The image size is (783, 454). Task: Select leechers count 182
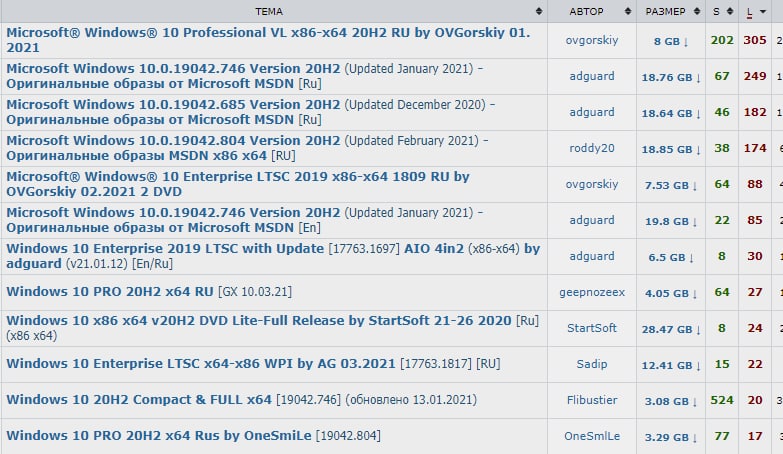755,112
